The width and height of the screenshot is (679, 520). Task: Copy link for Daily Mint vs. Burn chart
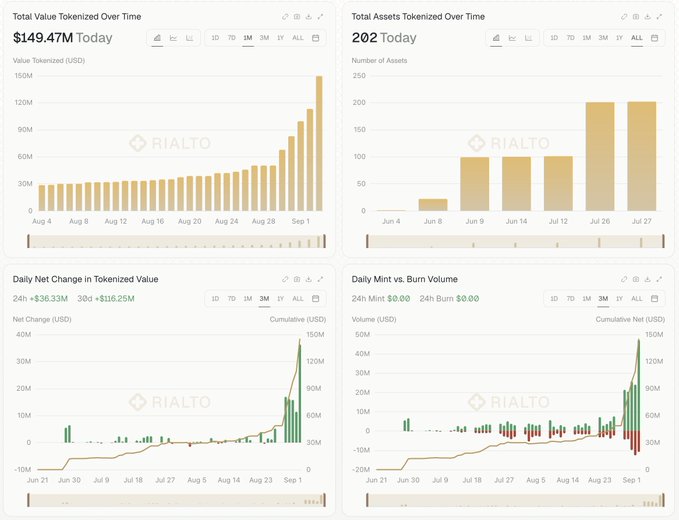[x=624, y=279]
